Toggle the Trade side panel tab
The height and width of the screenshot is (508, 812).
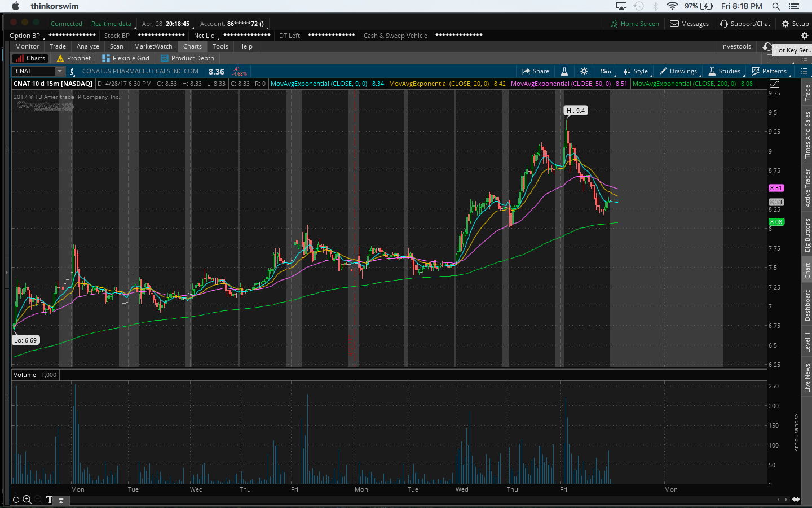807,93
